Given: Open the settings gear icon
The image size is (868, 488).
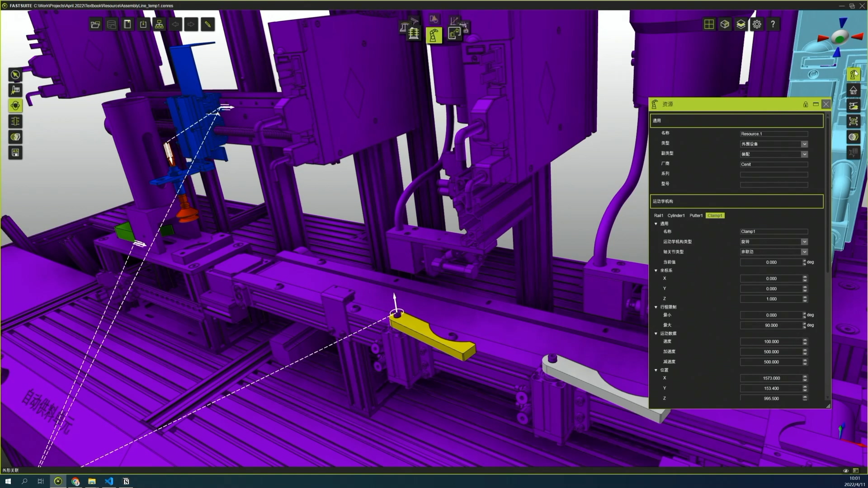Looking at the screenshot, I should click(757, 24).
